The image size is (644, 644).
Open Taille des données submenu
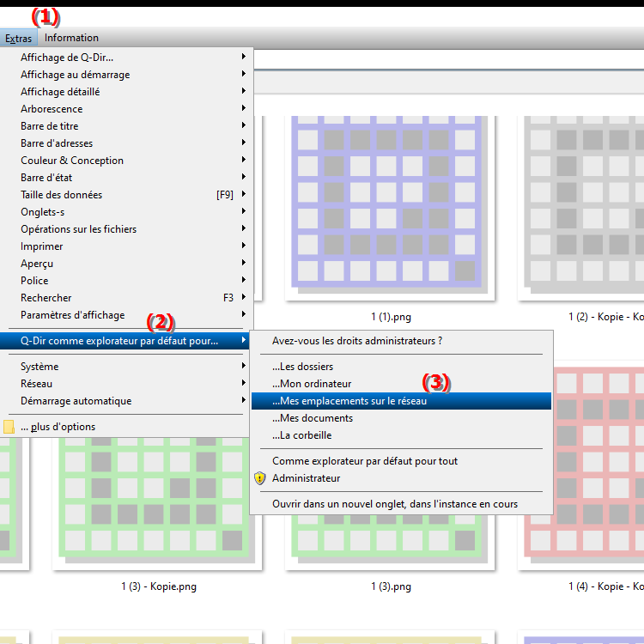(125, 195)
